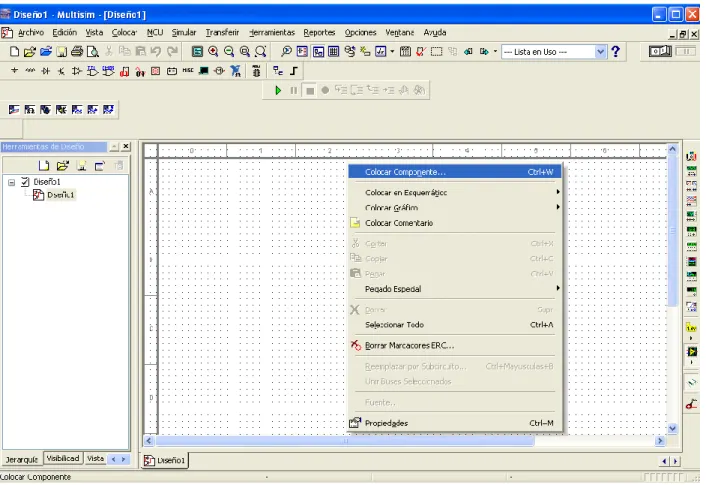Run electrical rules check
The width and height of the screenshot is (706, 485).
pyautogui.click(x=420, y=52)
